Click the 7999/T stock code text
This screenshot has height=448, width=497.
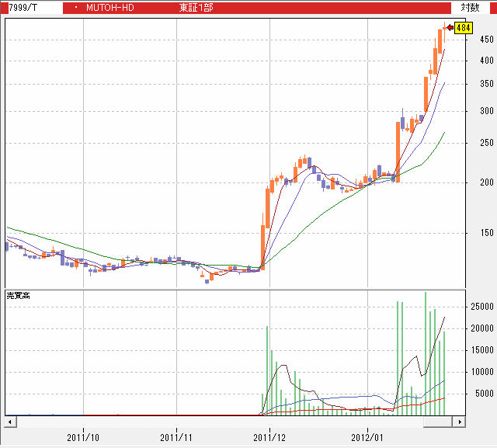[x=23, y=7]
